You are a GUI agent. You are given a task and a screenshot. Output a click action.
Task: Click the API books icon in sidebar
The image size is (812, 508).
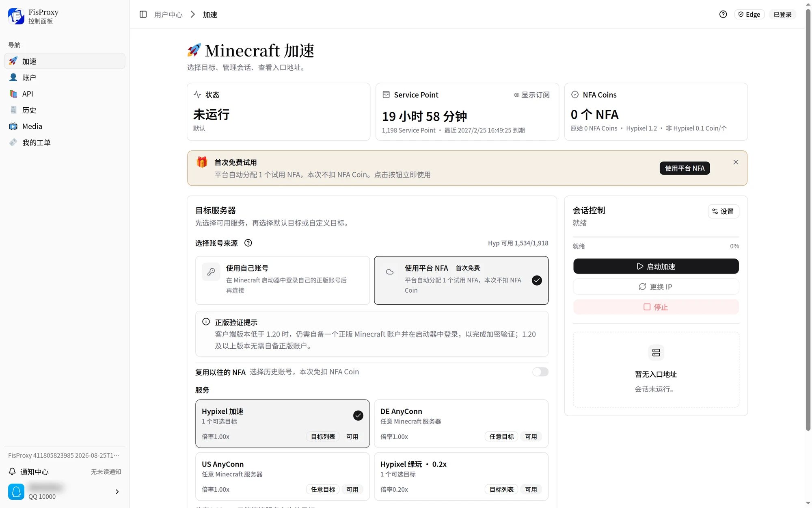tap(13, 93)
